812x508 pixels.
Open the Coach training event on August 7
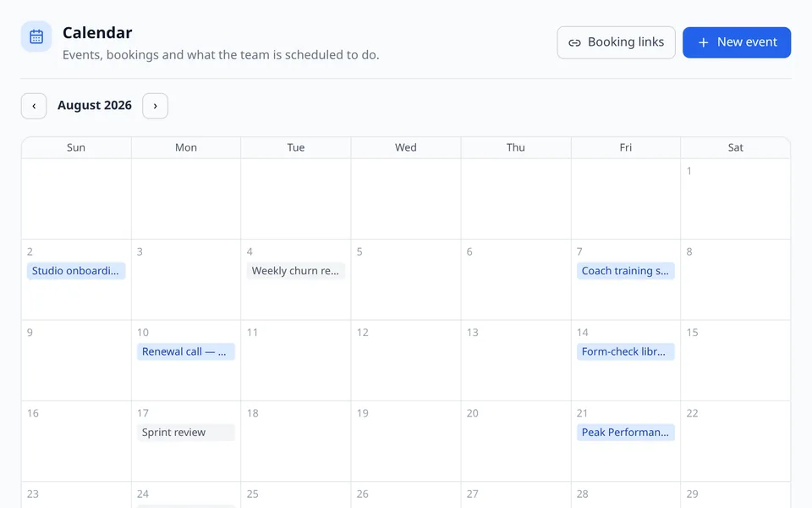pyautogui.click(x=626, y=271)
